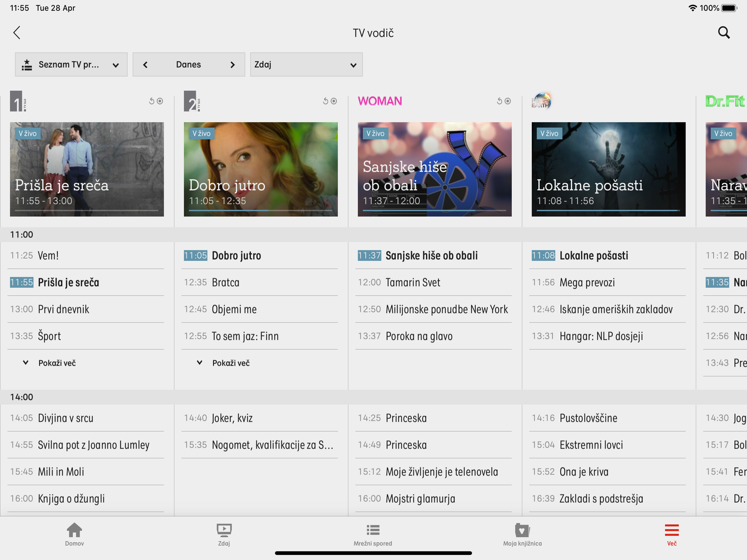Click the progress bar on Dobro jutro thumbnail
The height and width of the screenshot is (560, 747).
(x=261, y=211)
